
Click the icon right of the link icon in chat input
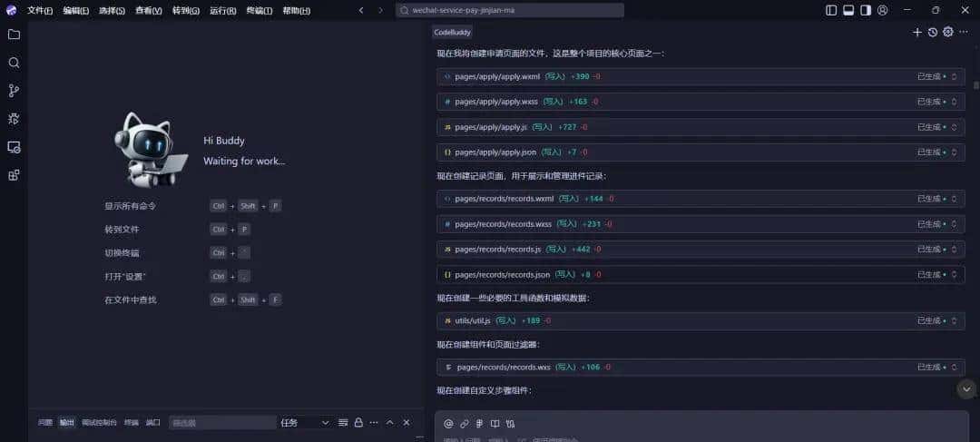click(480, 423)
